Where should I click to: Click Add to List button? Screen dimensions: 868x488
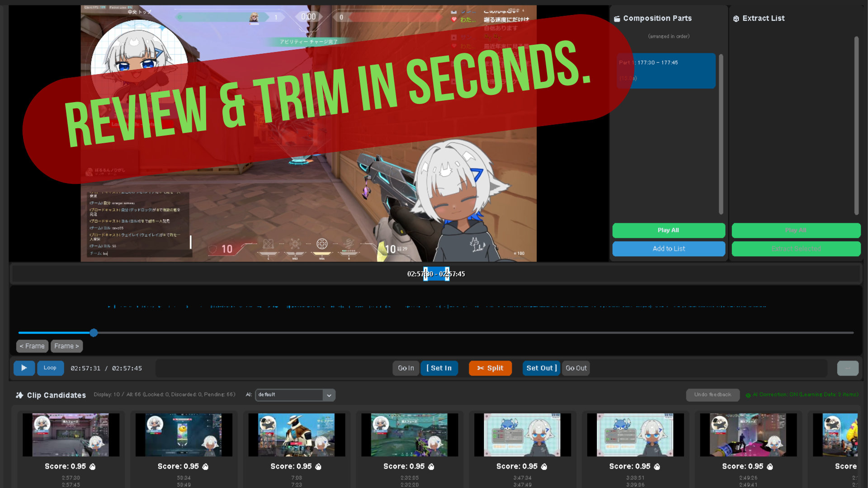pyautogui.click(x=668, y=249)
